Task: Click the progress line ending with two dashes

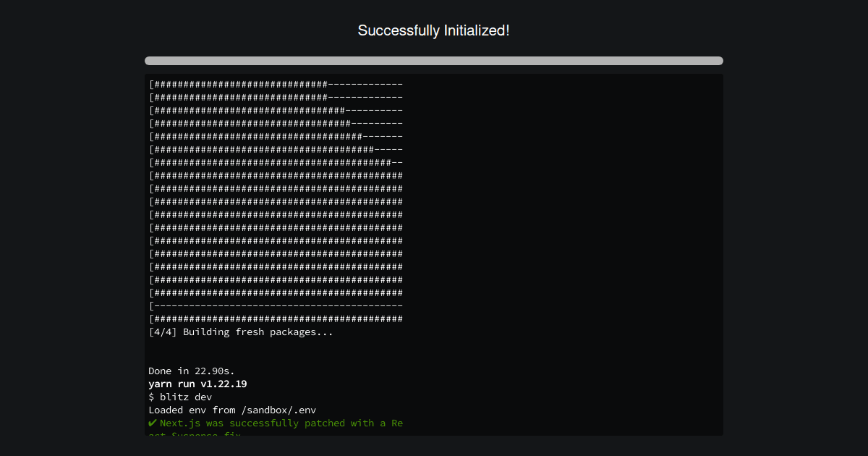Action: (x=276, y=162)
